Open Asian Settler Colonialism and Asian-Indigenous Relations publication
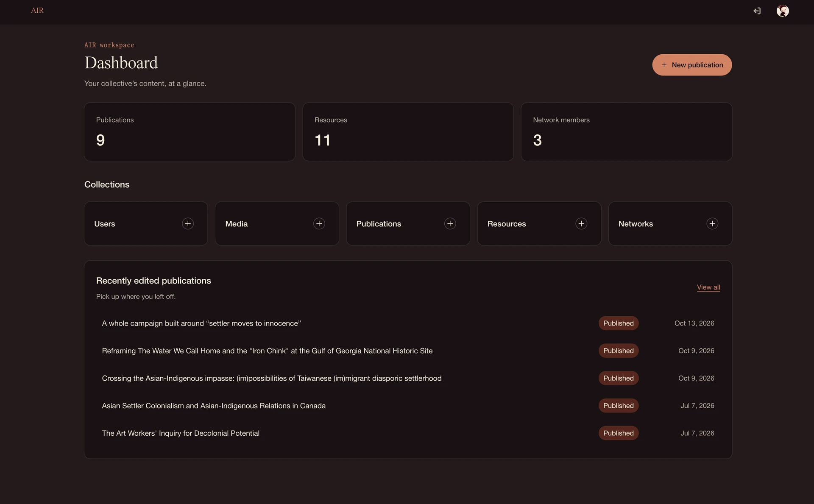814x504 pixels. (x=214, y=406)
